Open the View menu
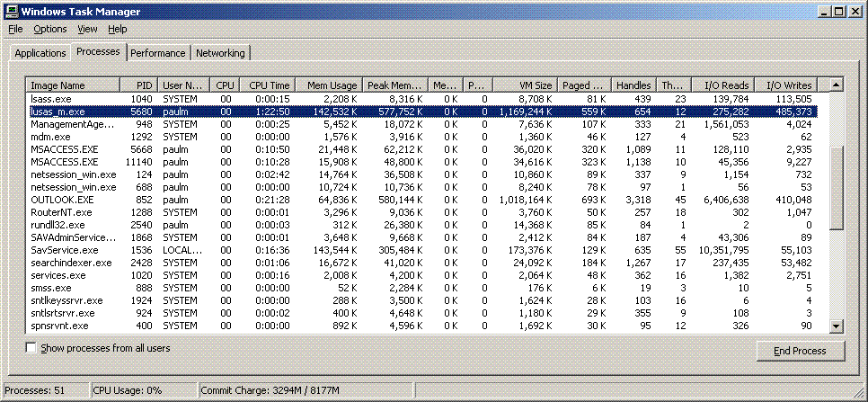The height and width of the screenshot is (402, 868). click(x=87, y=29)
